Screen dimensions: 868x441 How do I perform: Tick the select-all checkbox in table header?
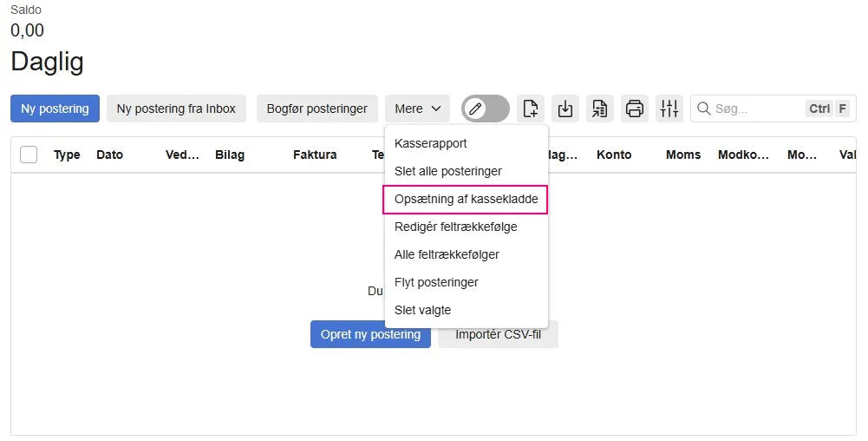[x=29, y=155]
